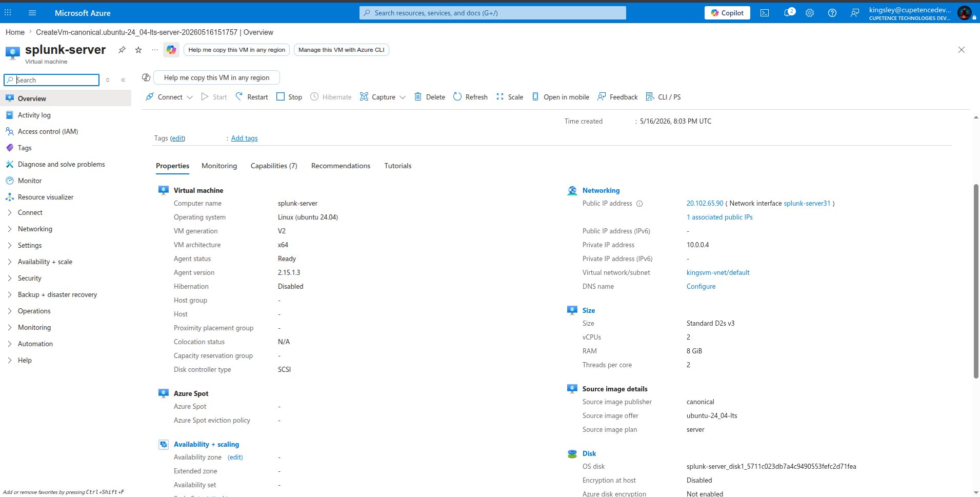Click the toolbar Feedback button
This screenshot has width=980, height=497.
tap(618, 97)
